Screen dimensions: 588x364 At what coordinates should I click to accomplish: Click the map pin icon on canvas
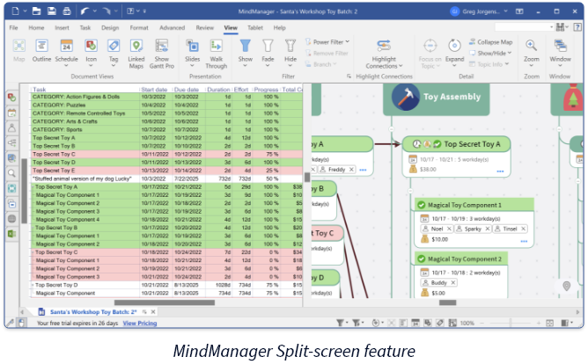567,287
